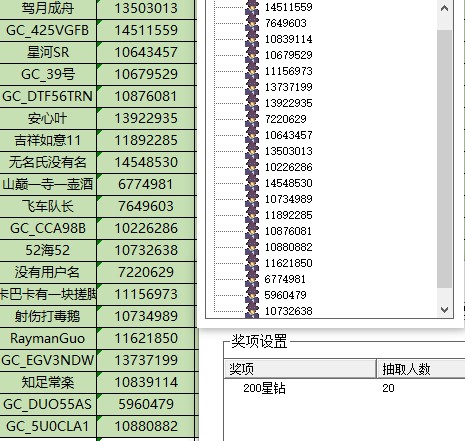The image size is (465, 441).
Task: Select spreadsheet cell 吉祥如意11
Action: [48, 140]
